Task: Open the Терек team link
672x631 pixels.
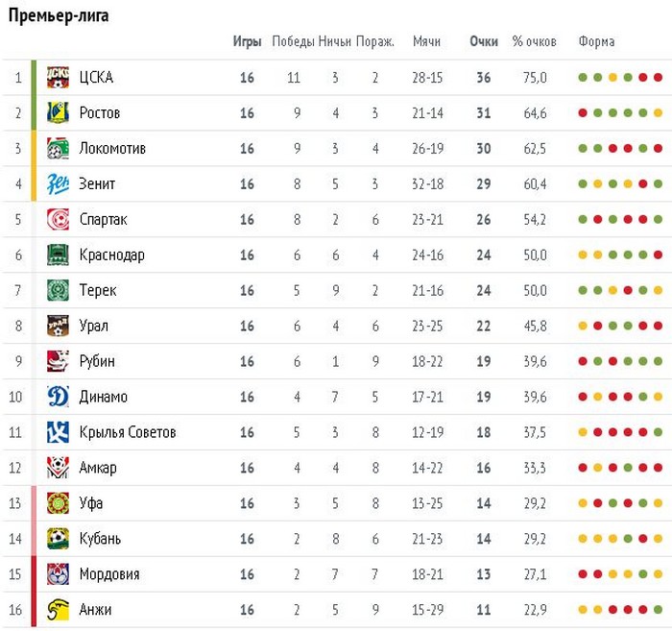Action: click(100, 291)
